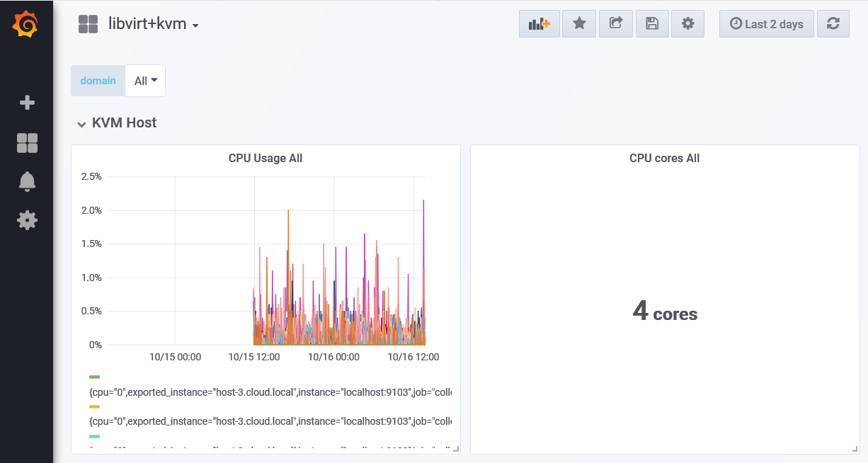Open the domain All variable dropdown
Viewport: 868px width, 463px height.
pos(145,81)
